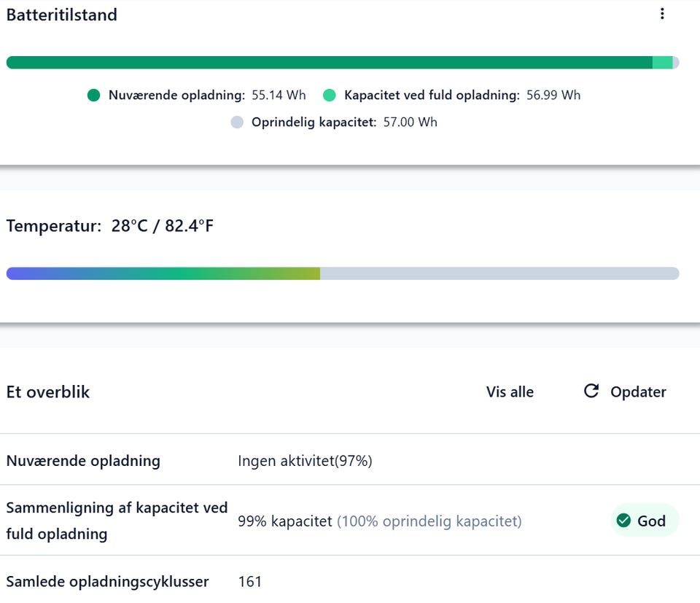This screenshot has height=603, width=700.
Task: Click the green checkmark in the God badge
Action: click(623, 521)
